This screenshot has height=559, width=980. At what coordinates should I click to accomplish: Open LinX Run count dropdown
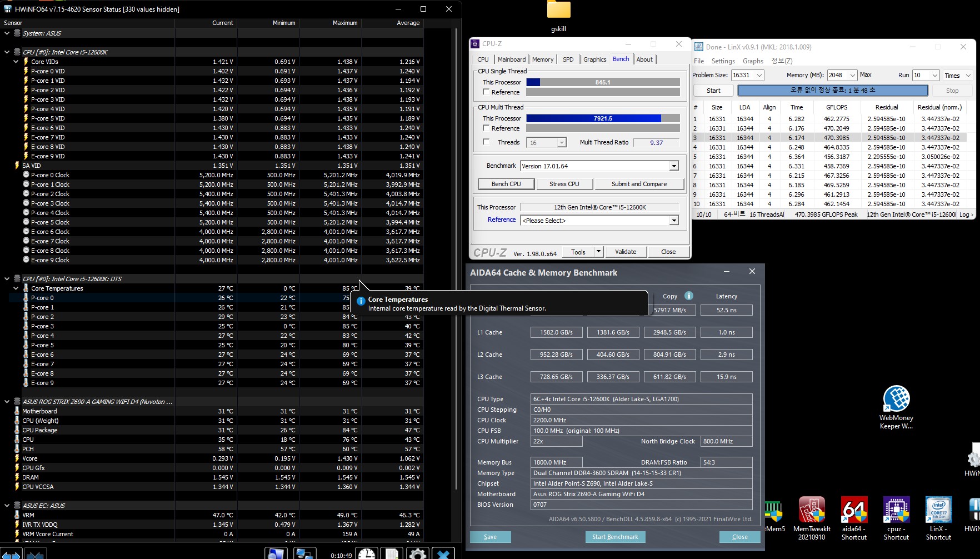tap(934, 75)
